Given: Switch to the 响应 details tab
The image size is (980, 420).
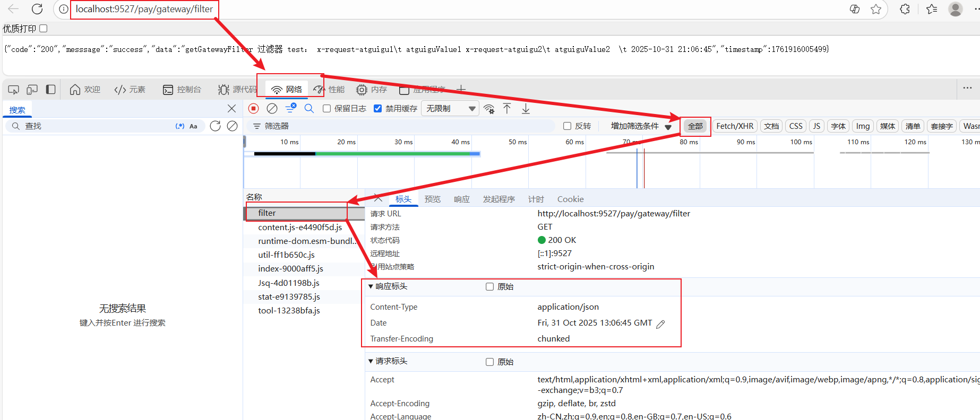Looking at the screenshot, I should [x=462, y=199].
